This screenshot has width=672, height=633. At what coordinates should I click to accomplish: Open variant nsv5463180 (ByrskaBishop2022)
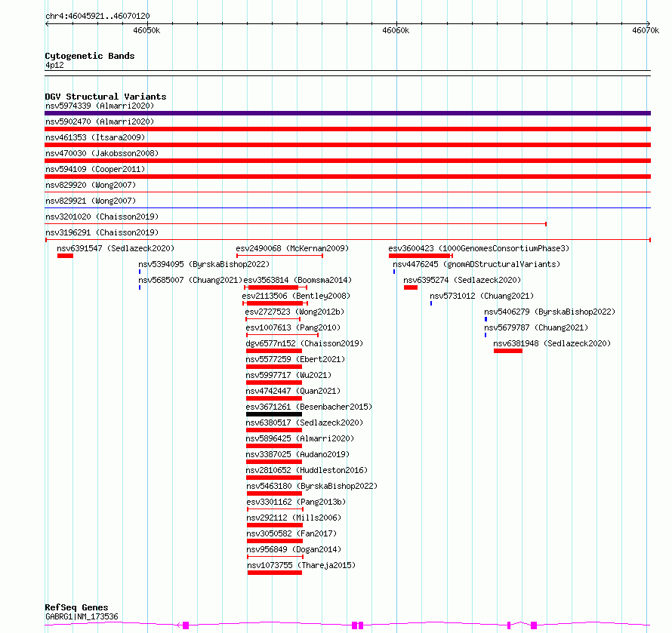(312, 486)
